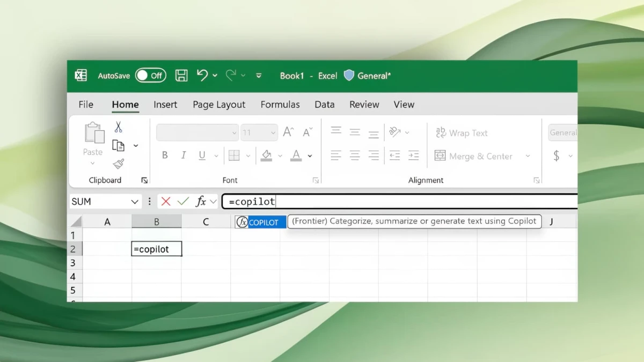Toggle Underline formatting
The width and height of the screenshot is (644, 362).
(x=202, y=156)
